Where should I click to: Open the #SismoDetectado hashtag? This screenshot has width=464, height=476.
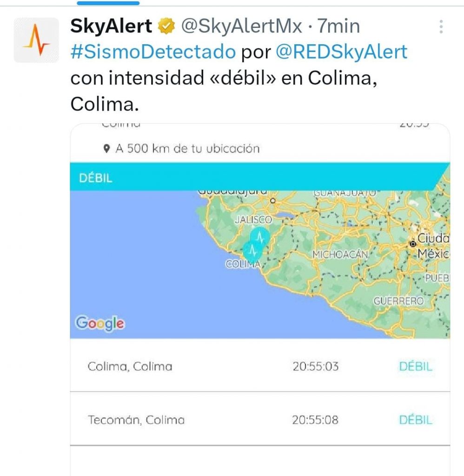tap(153, 52)
